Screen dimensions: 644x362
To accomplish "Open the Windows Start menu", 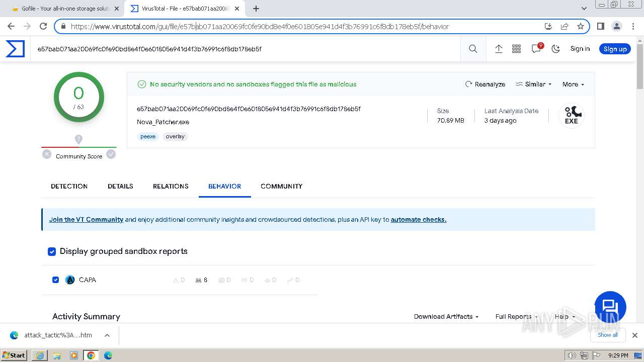I will coord(14,355).
